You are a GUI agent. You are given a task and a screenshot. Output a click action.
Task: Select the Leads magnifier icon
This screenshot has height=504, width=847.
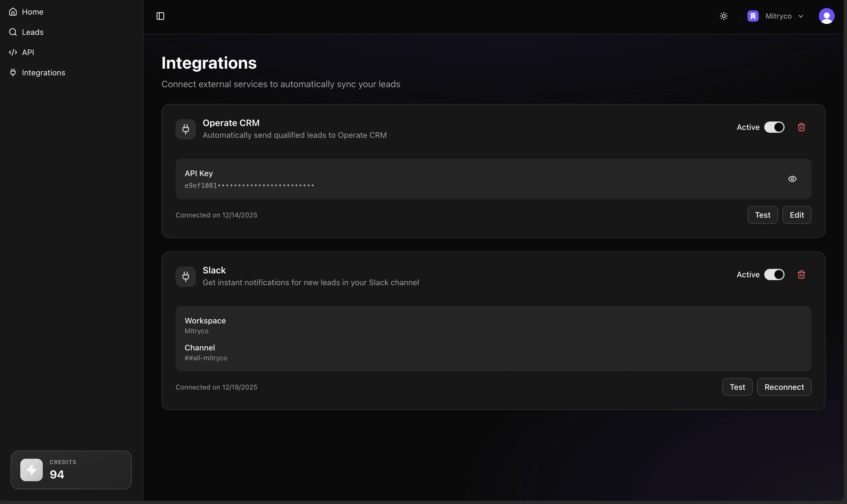coord(13,32)
